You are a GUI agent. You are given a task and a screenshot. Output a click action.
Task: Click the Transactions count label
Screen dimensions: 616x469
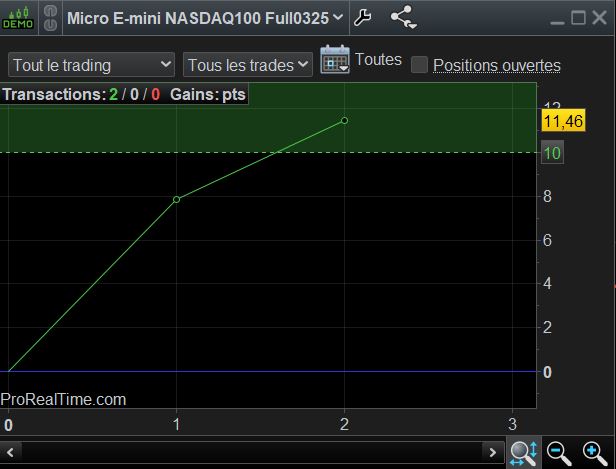coord(81,95)
